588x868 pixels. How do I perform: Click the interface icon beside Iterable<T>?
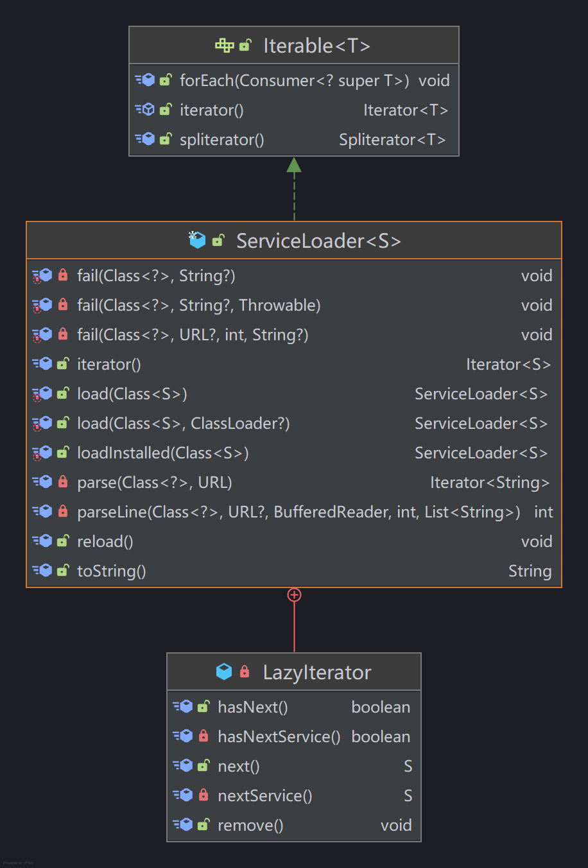(224, 46)
